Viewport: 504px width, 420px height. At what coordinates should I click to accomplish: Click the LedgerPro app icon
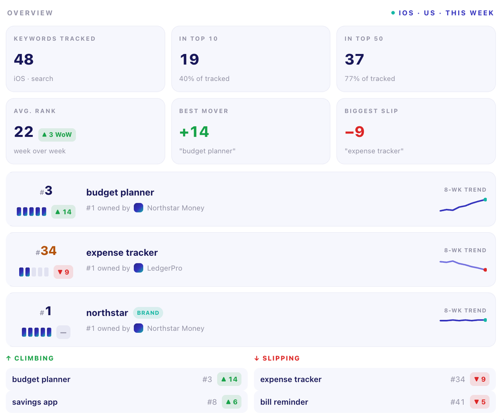coord(139,268)
